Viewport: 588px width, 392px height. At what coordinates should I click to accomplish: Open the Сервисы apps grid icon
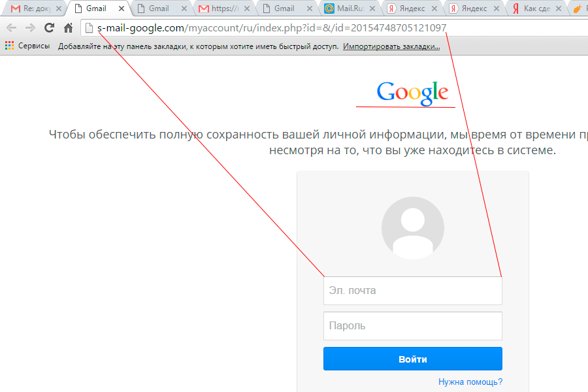pos(9,46)
